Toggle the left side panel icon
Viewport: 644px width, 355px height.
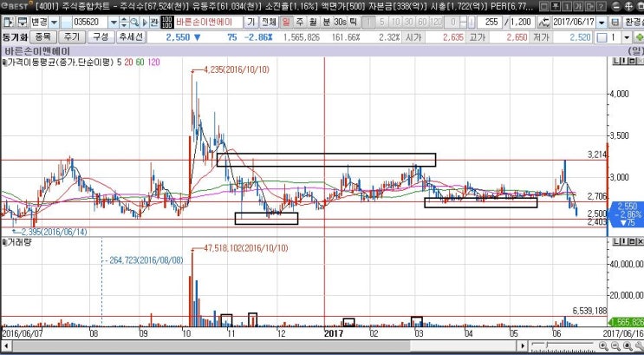coord(8,22)
